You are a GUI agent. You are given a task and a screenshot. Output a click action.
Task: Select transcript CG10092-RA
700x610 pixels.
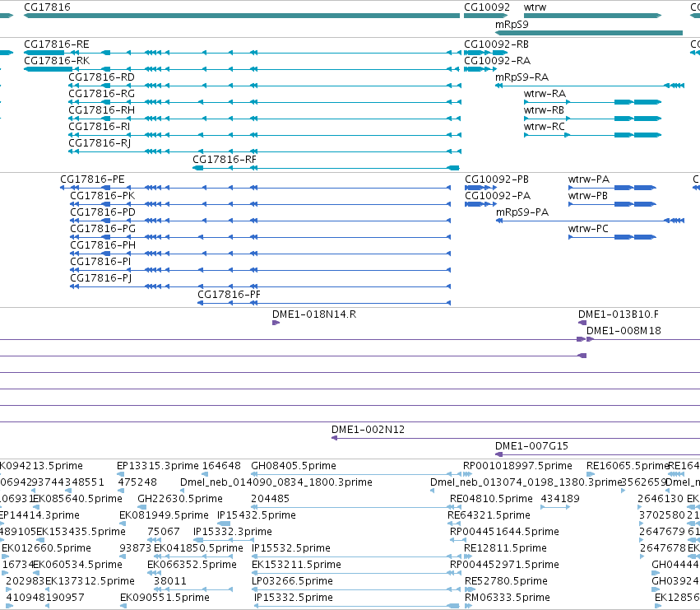point(498,61)
